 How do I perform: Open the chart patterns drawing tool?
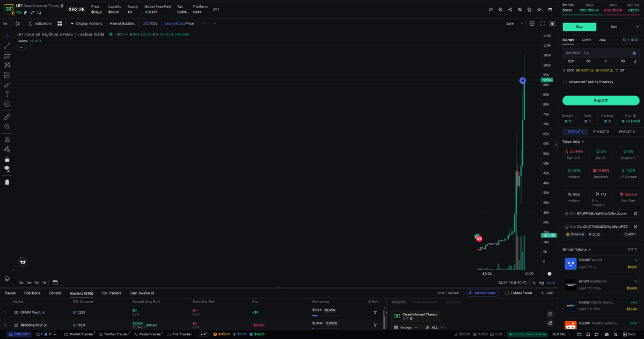[x=7, y=65]
